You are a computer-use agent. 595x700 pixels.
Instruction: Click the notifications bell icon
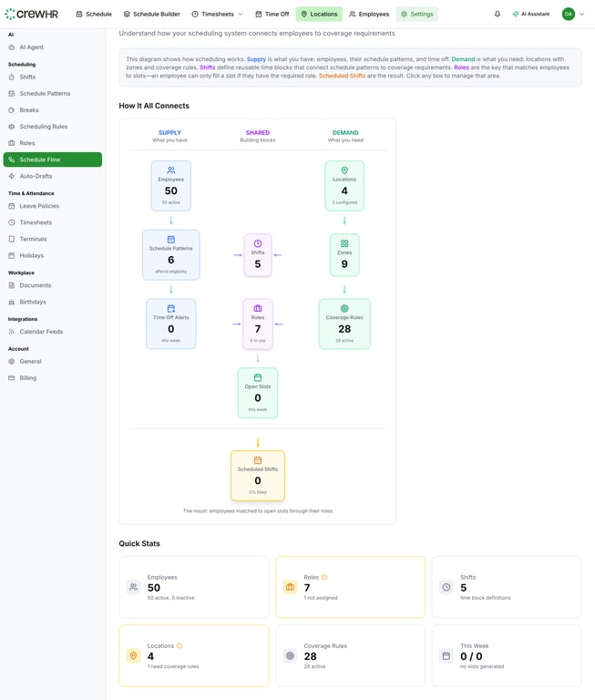tap(498, 14)
